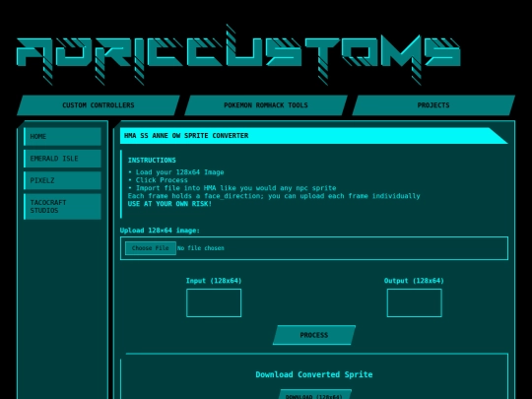Screen dimensions: 532x399
Task: Click the 'INSTRUCTIONS' heading
Action: pyautogui.click(x=152, y=161)
